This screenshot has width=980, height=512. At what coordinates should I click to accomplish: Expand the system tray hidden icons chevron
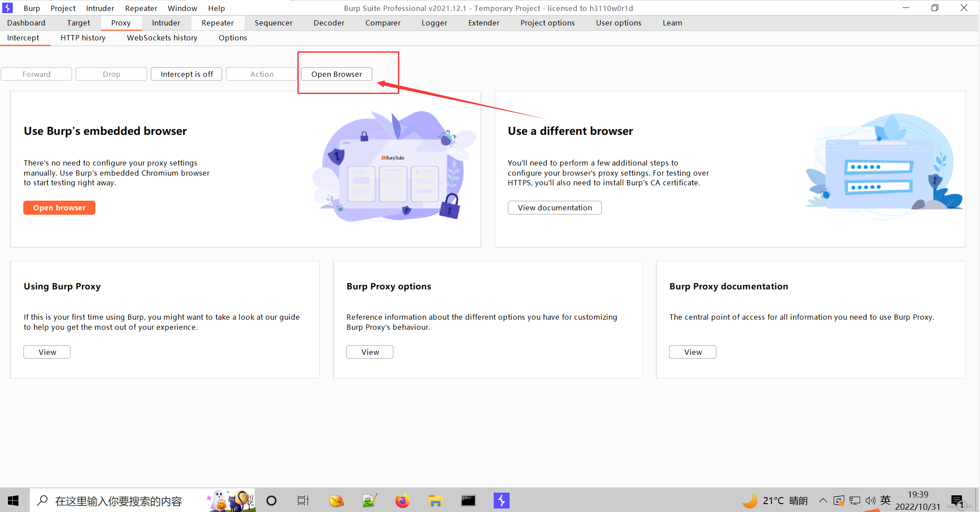[823, 501]
